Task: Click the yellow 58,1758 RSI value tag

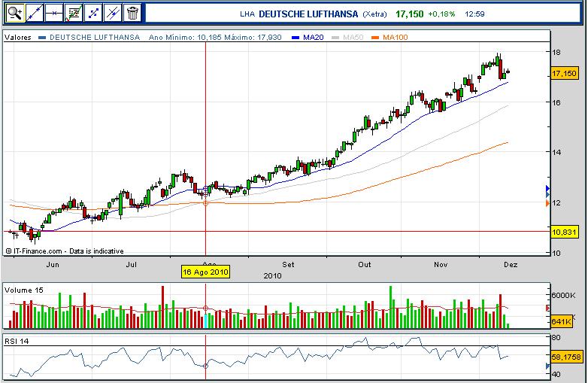Action: click(567, 357)
